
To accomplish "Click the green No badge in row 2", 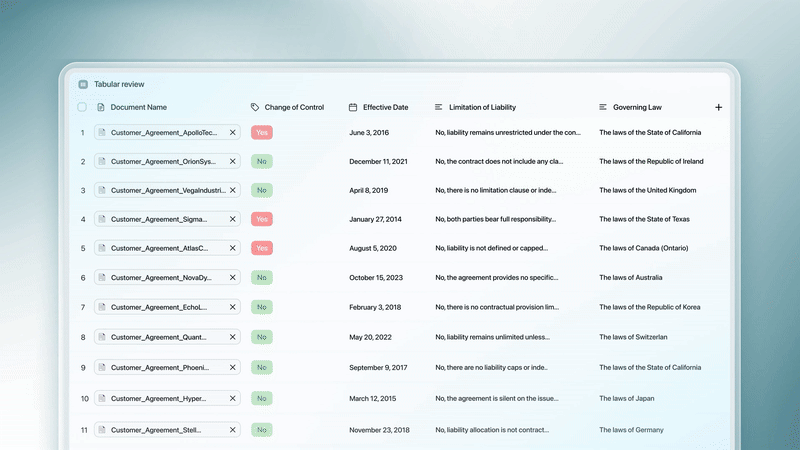I will (x=262, y=161).
